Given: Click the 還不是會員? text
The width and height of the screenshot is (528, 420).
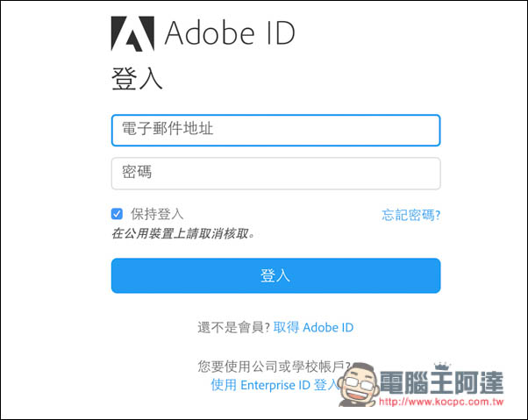Looking at the screenshot, I should (233, 327).
